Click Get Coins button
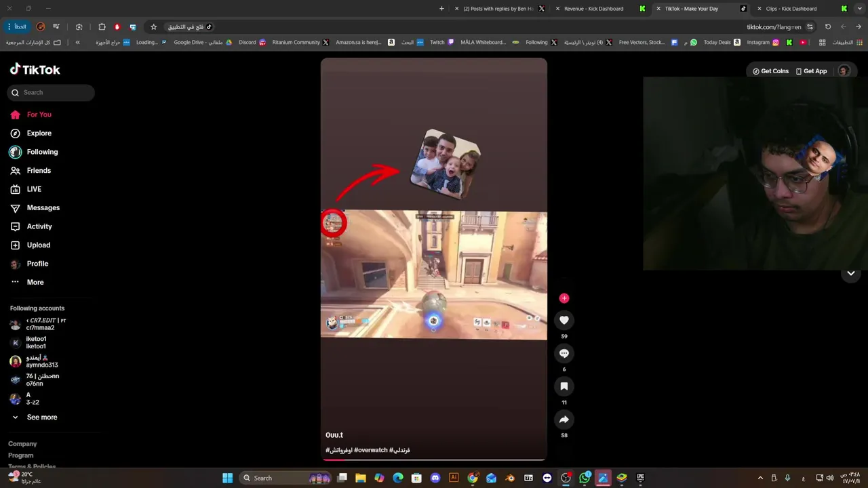This screenshot has width=868, height=488. [x=770, y=71]
